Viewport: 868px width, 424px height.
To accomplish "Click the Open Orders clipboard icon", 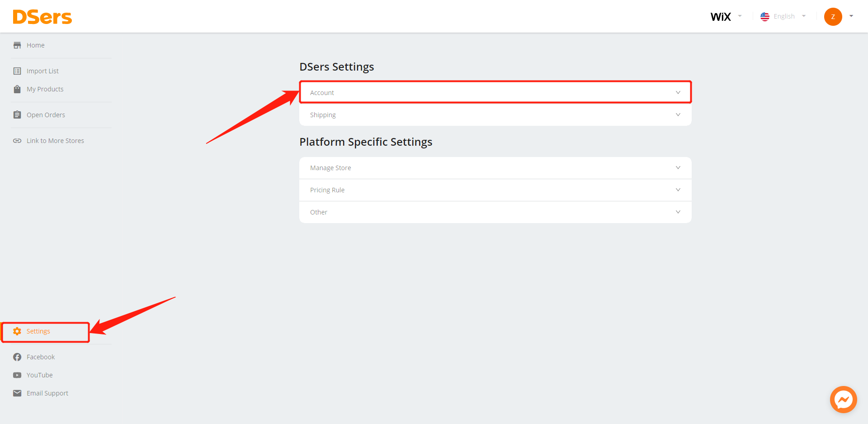I will pyautogui.click(x=17, y=115).
